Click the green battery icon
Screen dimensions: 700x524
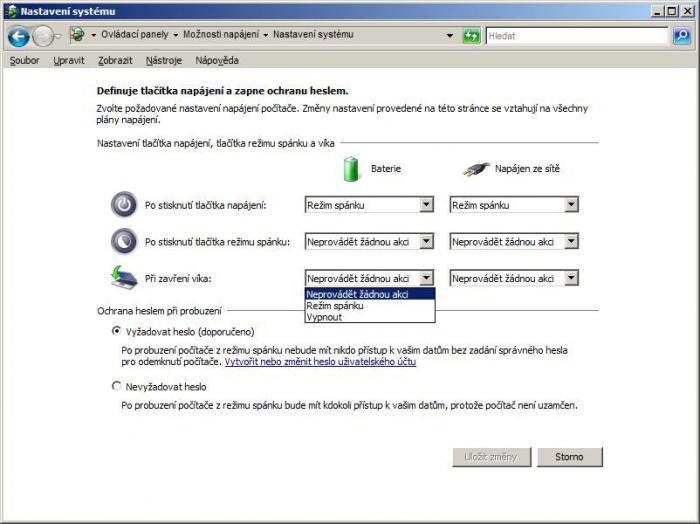(351, 169)
